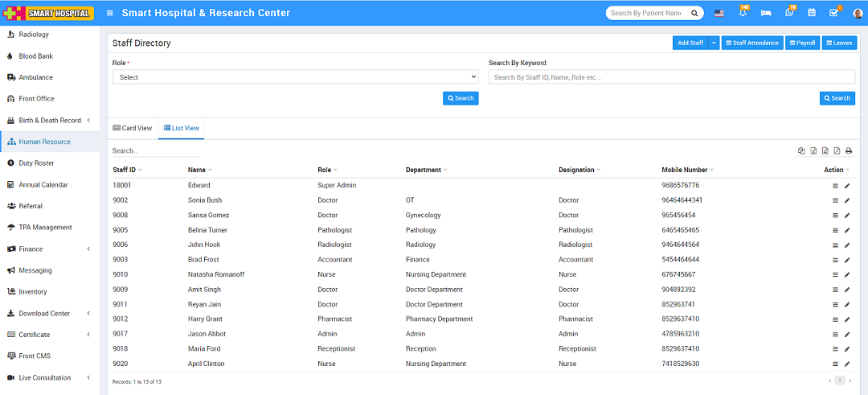Click the bed status icon in header
The height and width of the screenshot is (395, 868).
coord(766,13)
